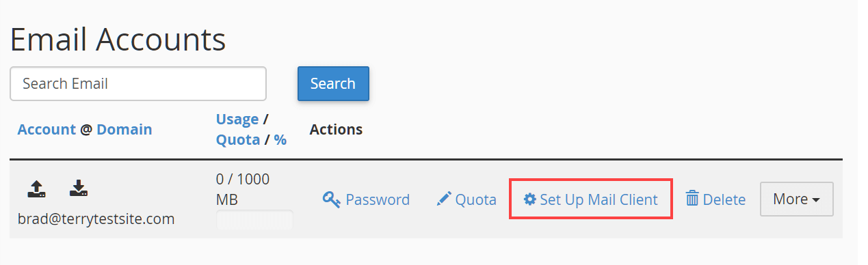Click the blue Search button

(333, 83)
